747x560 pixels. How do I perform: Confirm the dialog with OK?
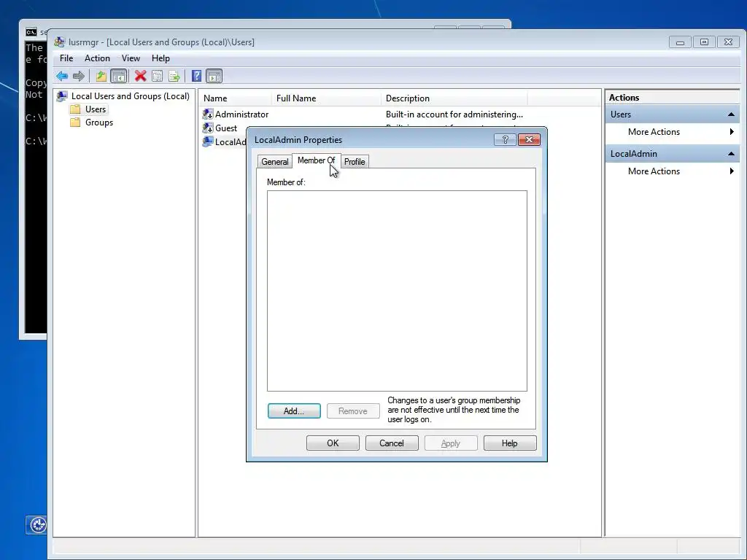click(333, 443)
